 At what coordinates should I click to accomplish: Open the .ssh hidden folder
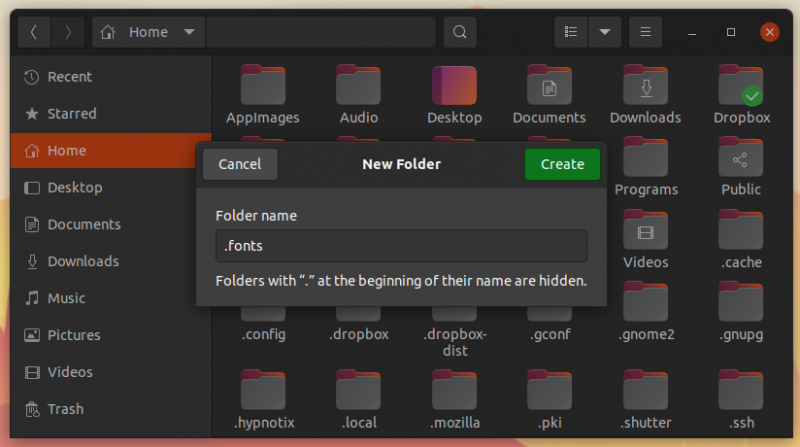[x=741, y=392]
